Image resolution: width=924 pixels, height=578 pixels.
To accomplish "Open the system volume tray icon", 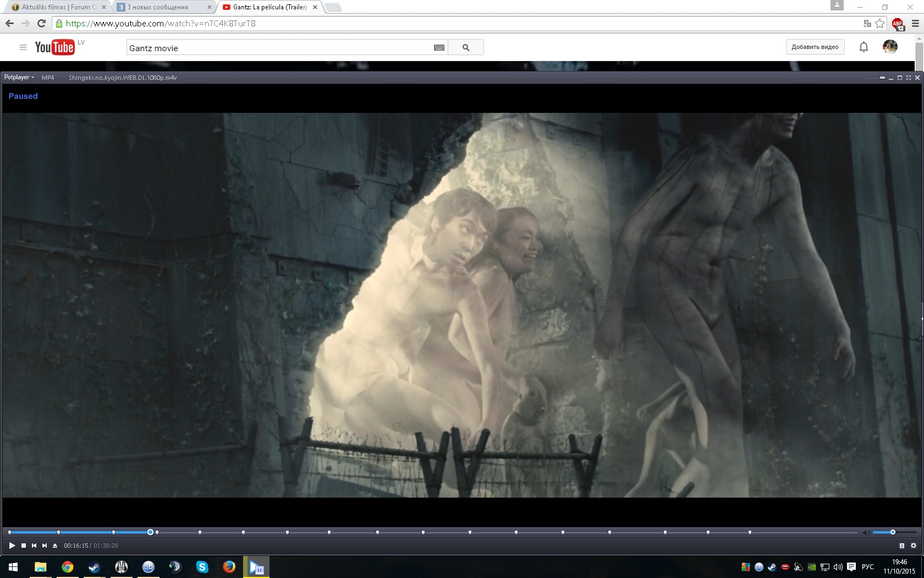I will pos(838,567).
